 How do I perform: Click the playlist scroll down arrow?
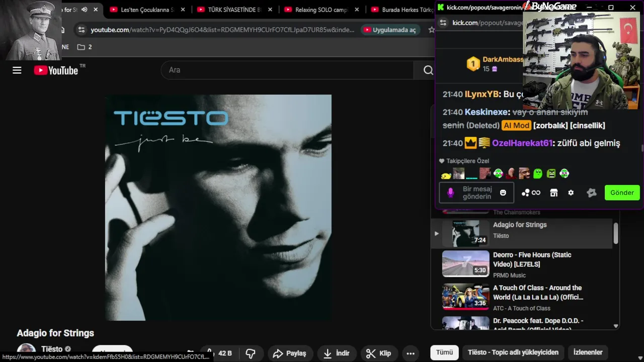(x=616, y=326)
